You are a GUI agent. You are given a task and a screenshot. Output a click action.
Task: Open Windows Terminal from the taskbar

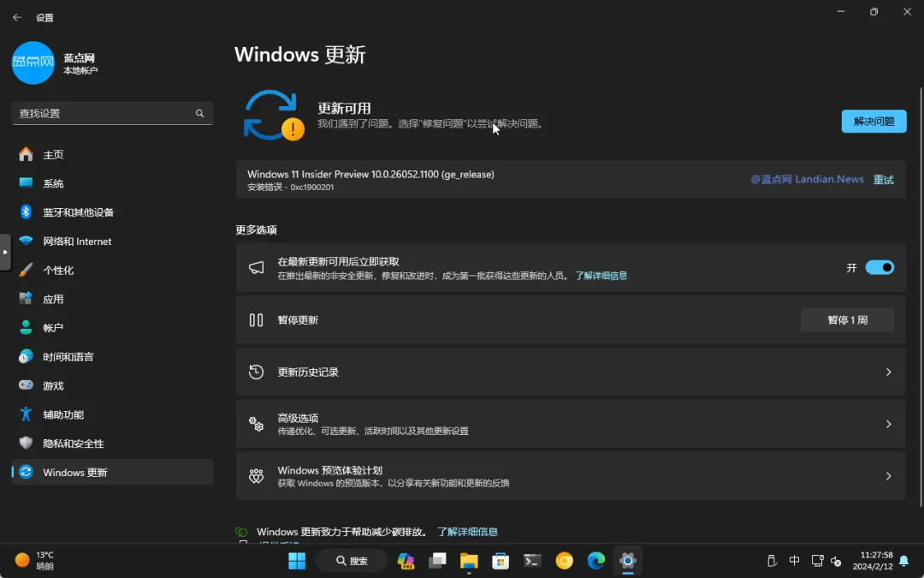click(x=531, y=561)
